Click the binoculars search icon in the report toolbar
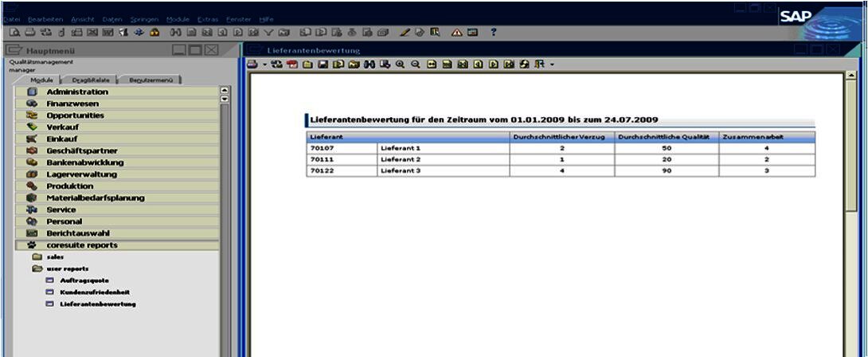 [x=369, y=65]
